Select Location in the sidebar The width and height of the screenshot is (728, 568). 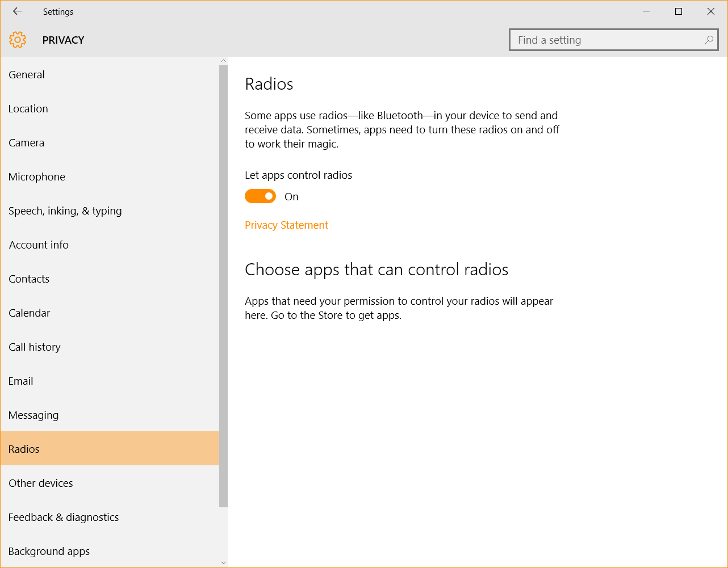coord(110,108)
